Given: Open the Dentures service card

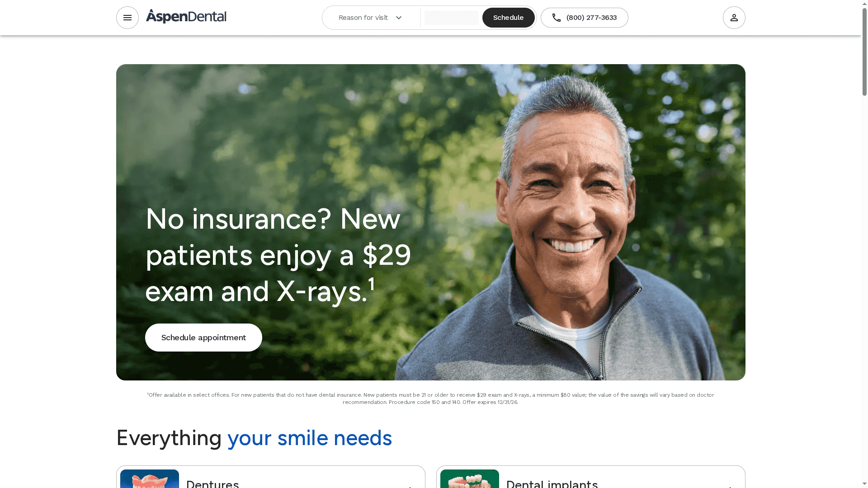Looking at the screenshot, I should click(x=271, y=477).
